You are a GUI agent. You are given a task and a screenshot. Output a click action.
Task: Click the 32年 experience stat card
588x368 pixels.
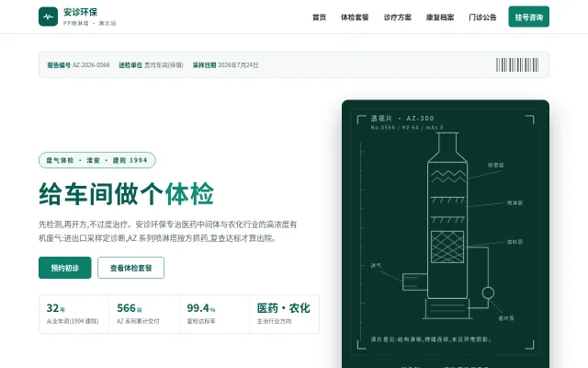click(x=73, y=314)
